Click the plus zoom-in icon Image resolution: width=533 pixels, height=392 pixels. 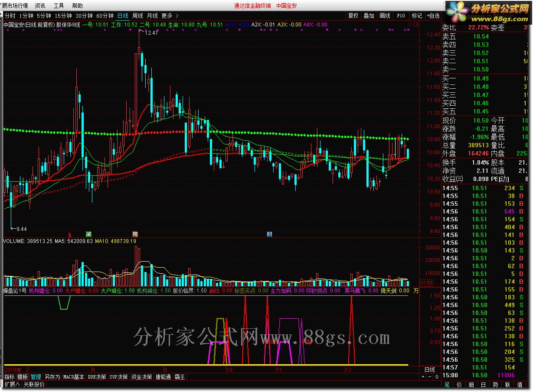(423, 377)
